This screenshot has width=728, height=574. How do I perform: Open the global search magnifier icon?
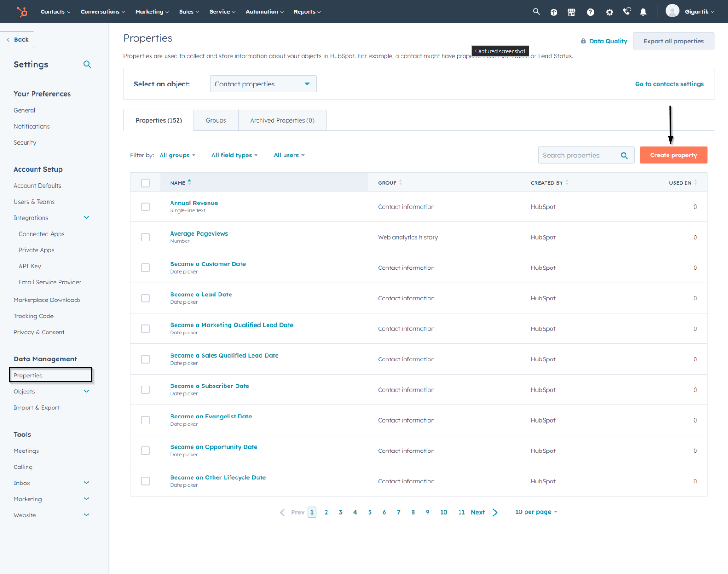tap(536, 11)
